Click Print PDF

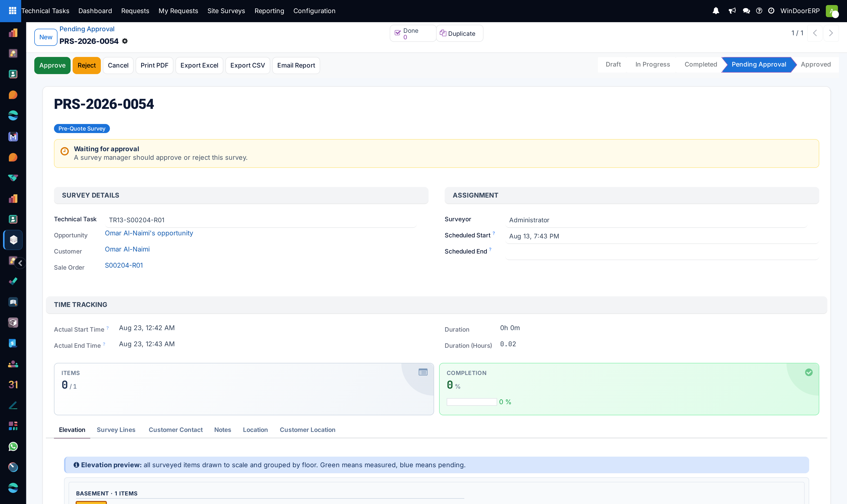[x=154, y=66]
